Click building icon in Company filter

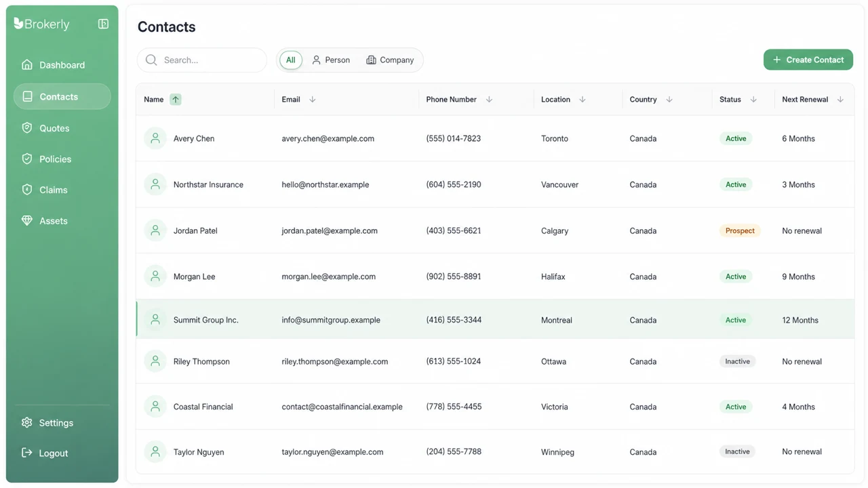[371, 60]
